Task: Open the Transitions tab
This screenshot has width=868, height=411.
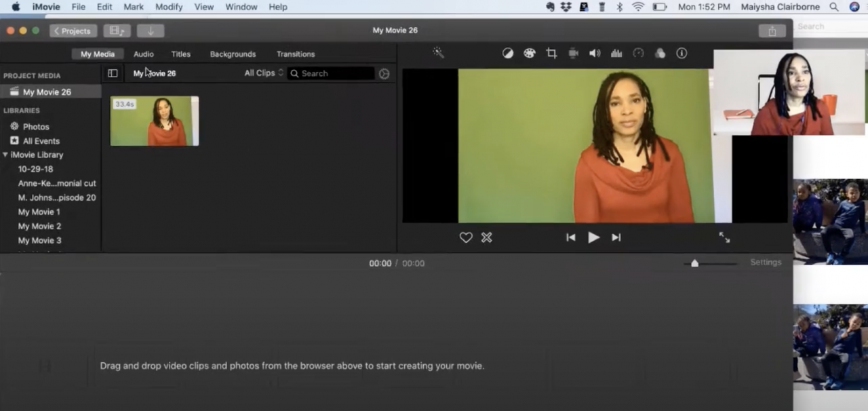Action: point(296,54)
